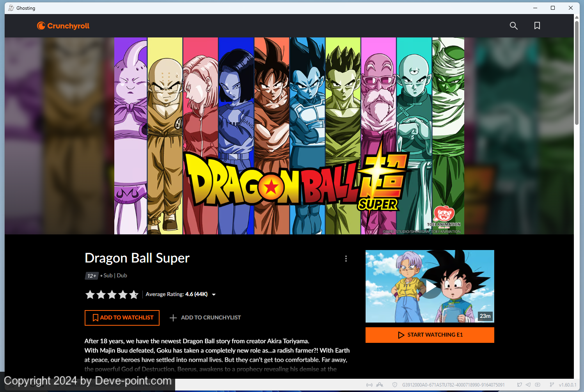Click the git branch version icon
This screenshot has height=392, width=584.
pyautogui.click(x=552, y=385)
